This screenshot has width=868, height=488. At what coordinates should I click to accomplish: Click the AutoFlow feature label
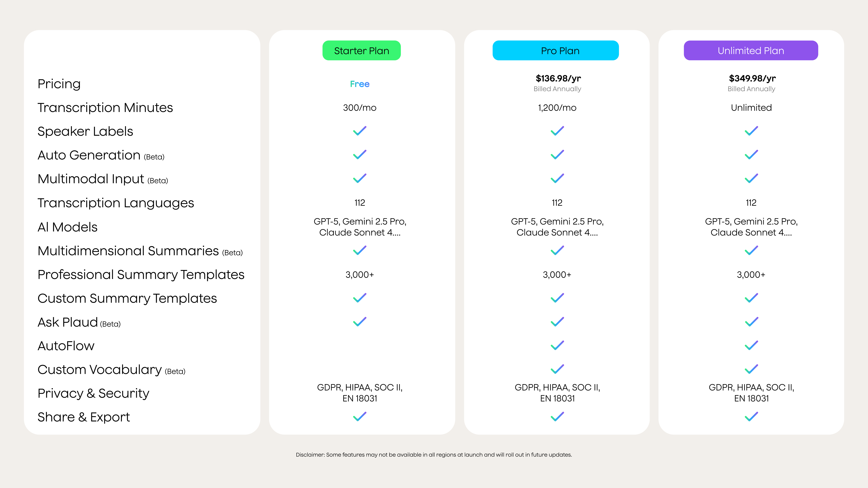(66, 346)
